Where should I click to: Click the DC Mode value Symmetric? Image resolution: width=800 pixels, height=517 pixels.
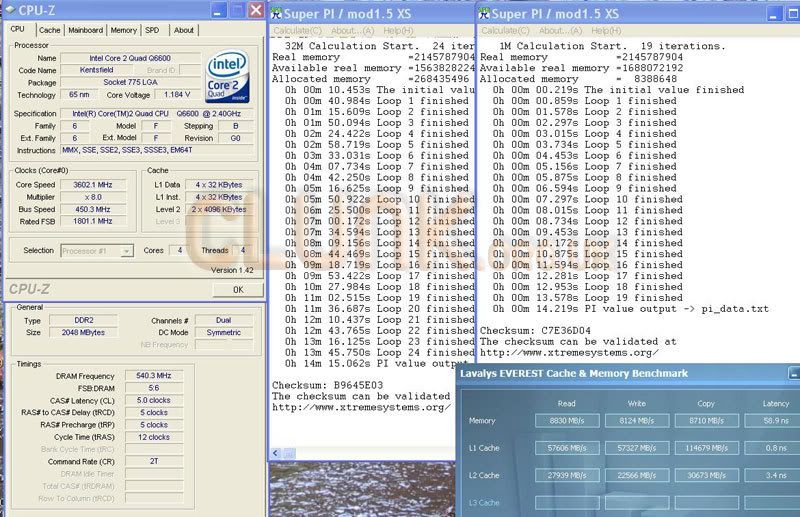click(x=223, y=332)
